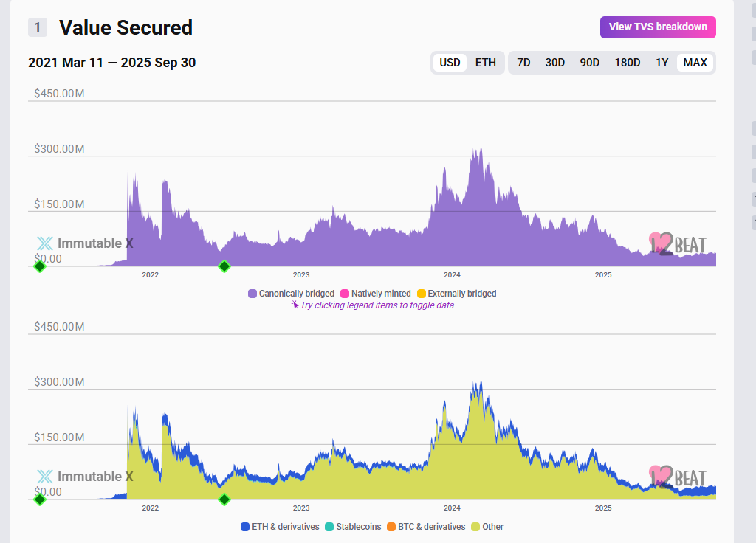Toggle the Canonically bridged legend item

coord(291,294)
